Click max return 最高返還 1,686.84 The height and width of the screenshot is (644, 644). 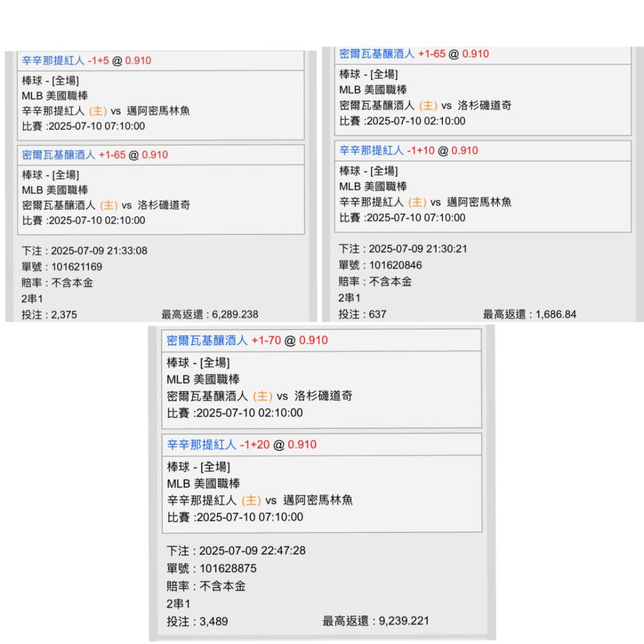pos(530,315)
